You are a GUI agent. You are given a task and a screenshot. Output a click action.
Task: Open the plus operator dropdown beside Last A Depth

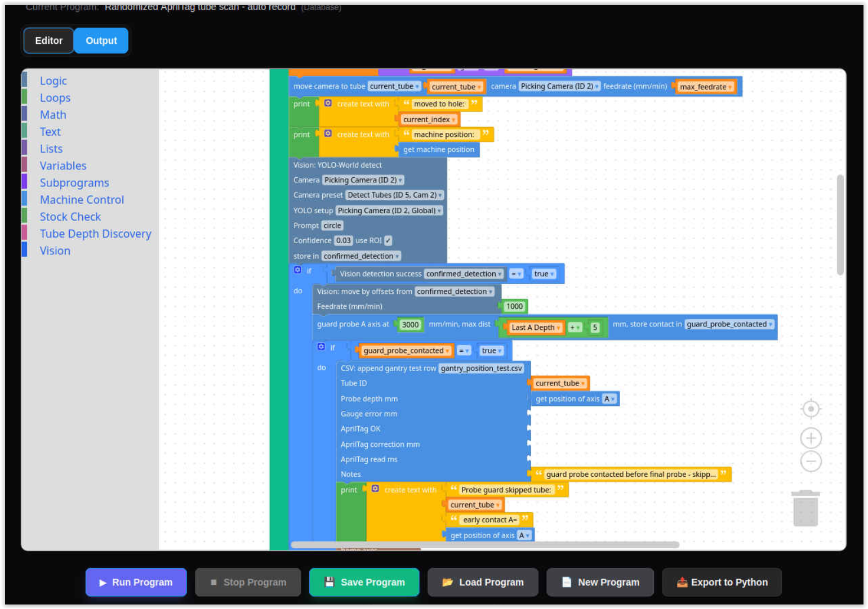[x=575, y=328]
